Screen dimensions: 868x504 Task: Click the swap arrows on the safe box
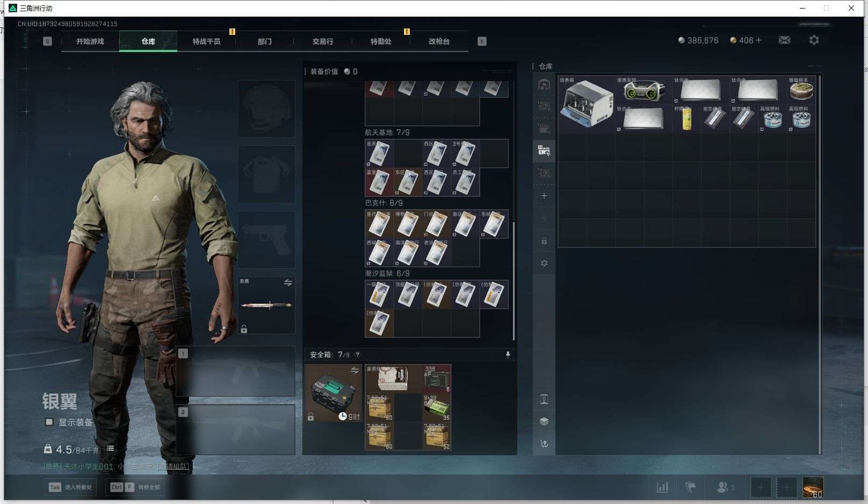tap(355, 370)
